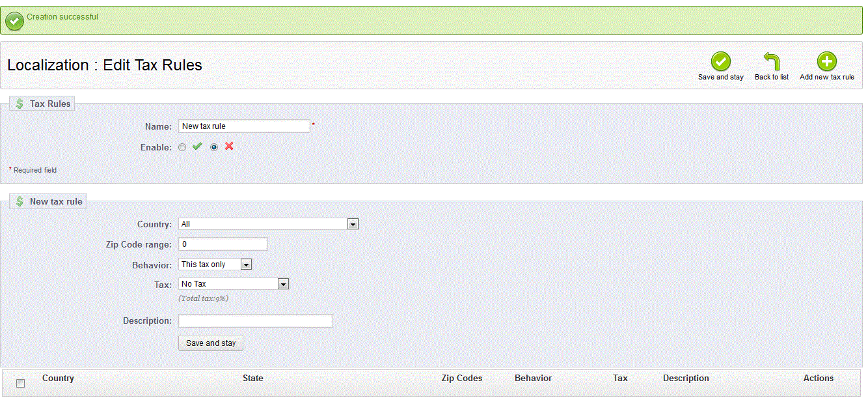Click the green check icon beside Enable
This screenshot has width=868, height=400.
[x=197, y=147]
